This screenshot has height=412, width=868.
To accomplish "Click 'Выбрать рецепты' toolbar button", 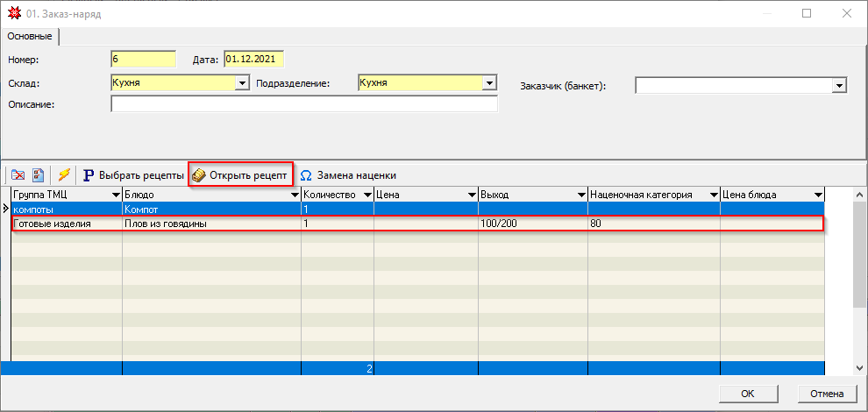I will pyautogui.click(x=133, y=175).
